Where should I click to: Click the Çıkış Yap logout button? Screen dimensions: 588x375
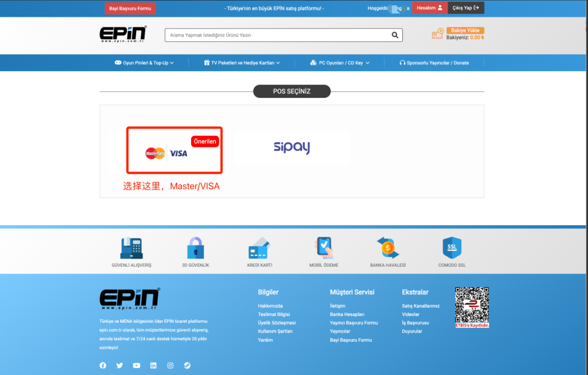pos(465,8)
